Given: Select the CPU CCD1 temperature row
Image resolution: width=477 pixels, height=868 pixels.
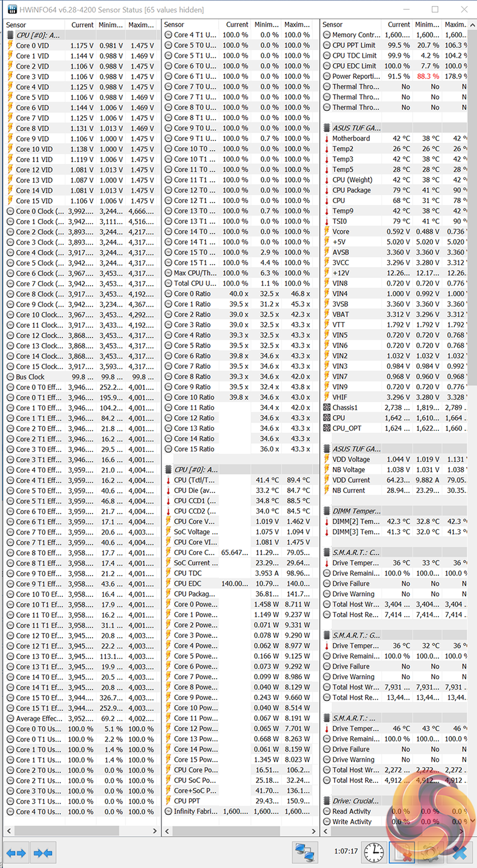Looking at the screenshot, I should click(240, 501).
